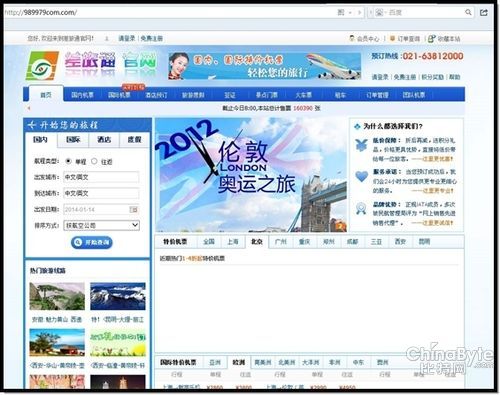500x395 pixels.
Task: Click 积分奖励 link under the hotline
Action: click(433, 77)
